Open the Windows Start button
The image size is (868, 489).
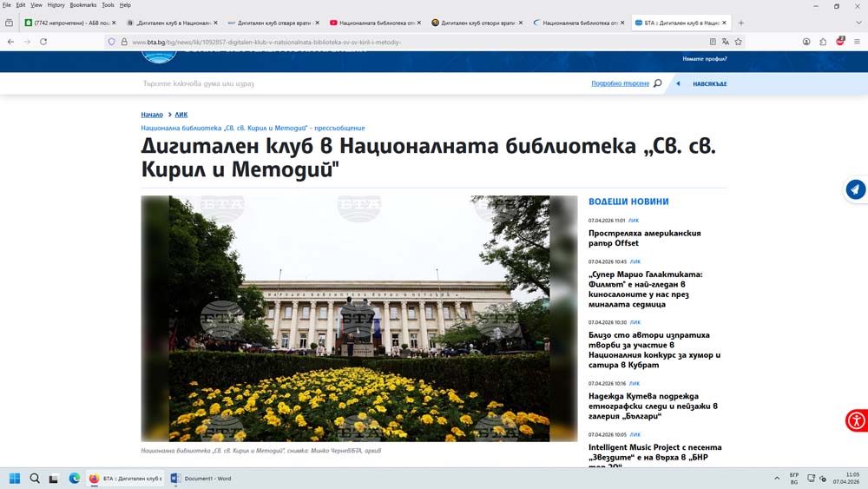(x=15, y=479)
